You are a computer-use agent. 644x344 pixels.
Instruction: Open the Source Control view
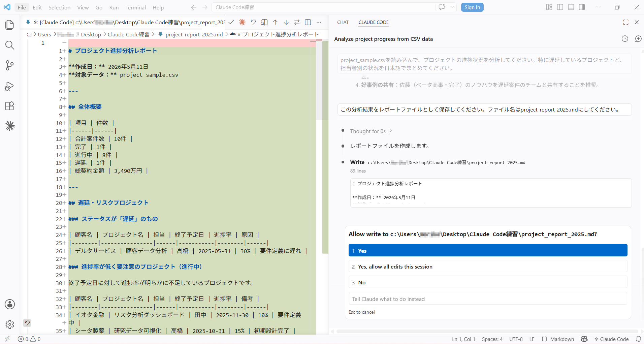[x=10, y=65]
